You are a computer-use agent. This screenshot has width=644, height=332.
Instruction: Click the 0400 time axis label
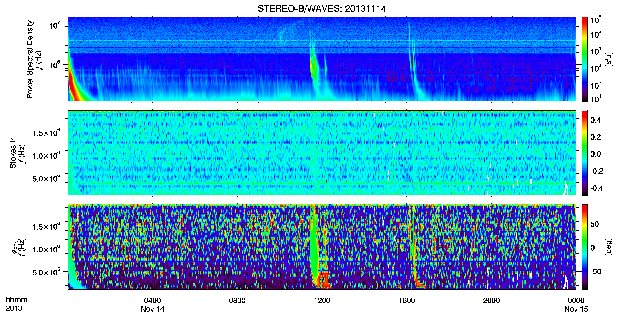(x=152, y=300)
